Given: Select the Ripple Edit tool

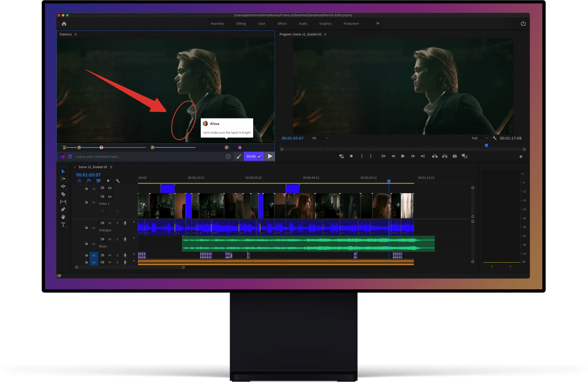Looking at the screenshot, I should click(63, 186).
